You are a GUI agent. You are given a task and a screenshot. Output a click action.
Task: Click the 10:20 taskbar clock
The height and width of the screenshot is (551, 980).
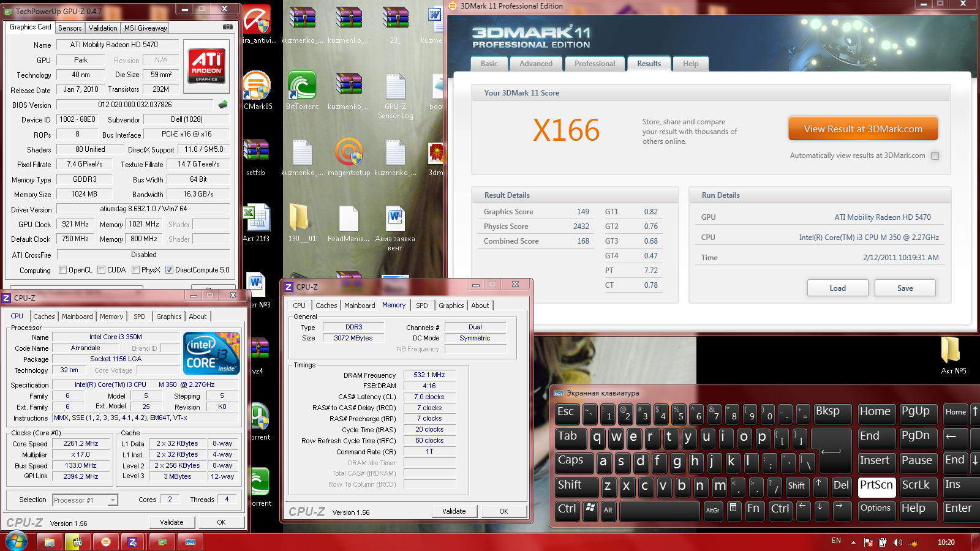(x=946, y=542)
